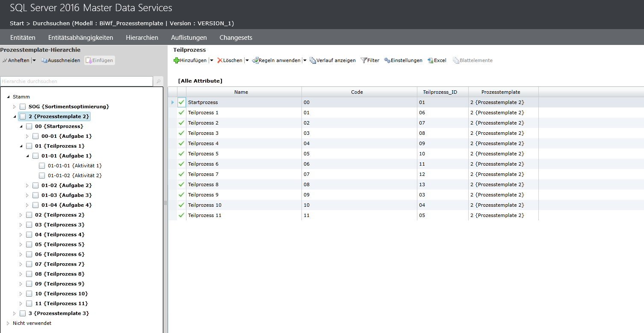
Task: Open dropdown arrow next to Löschen
Action: (x=247, y=60)
